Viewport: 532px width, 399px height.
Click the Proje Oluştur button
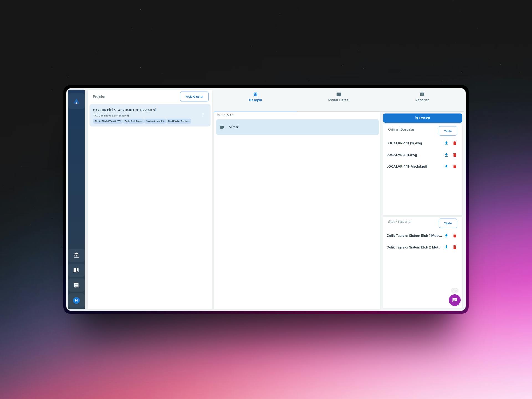[x=194, y=96]
